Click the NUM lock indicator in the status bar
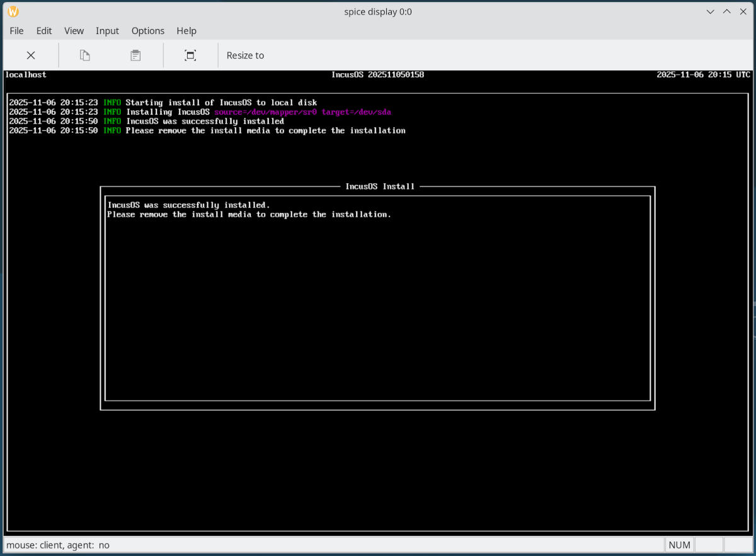756x556 pixels. (x=679, y=544)
